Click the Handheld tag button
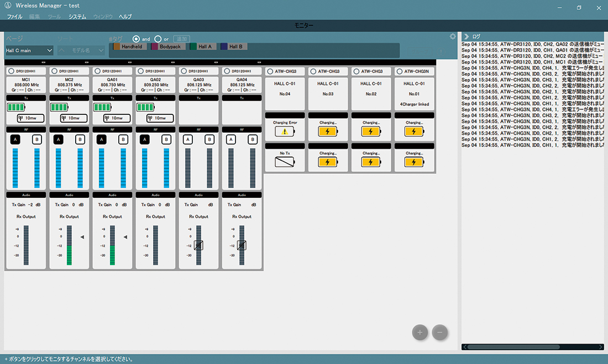 (129, 46)
